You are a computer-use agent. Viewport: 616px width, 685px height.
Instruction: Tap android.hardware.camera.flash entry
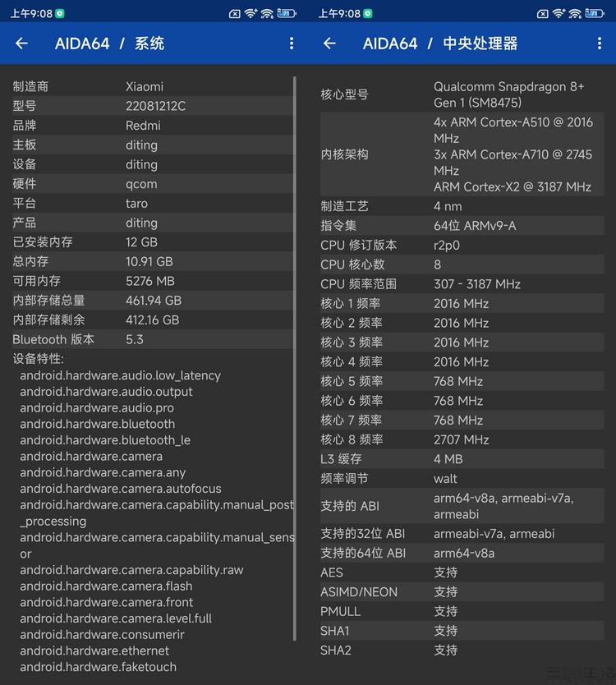pos(106,586)
